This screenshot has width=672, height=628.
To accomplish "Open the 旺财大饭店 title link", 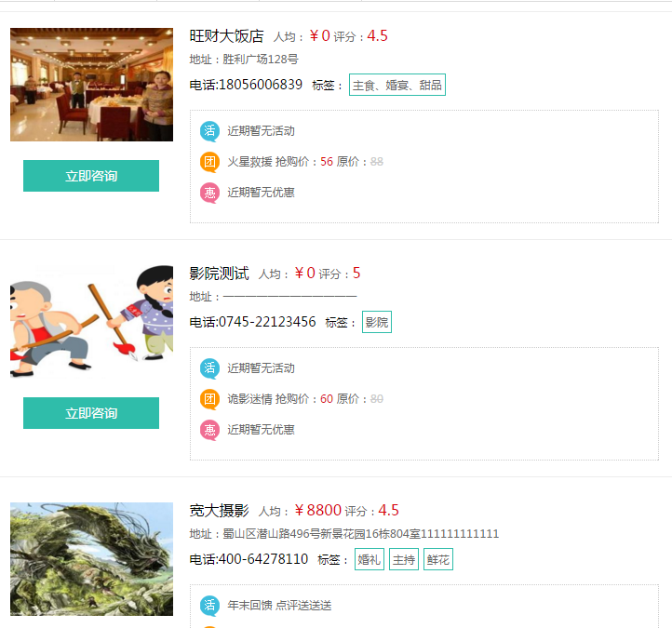I will [x=226, y=36].
